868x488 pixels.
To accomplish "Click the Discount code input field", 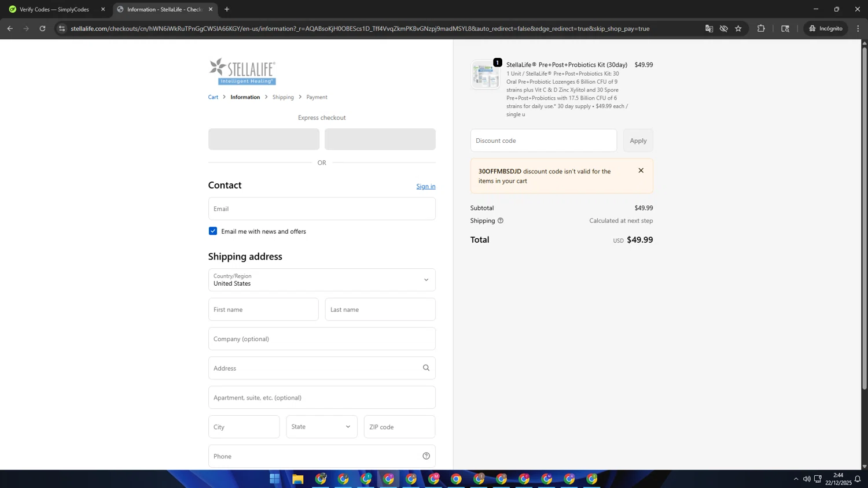I will (543, 141).
